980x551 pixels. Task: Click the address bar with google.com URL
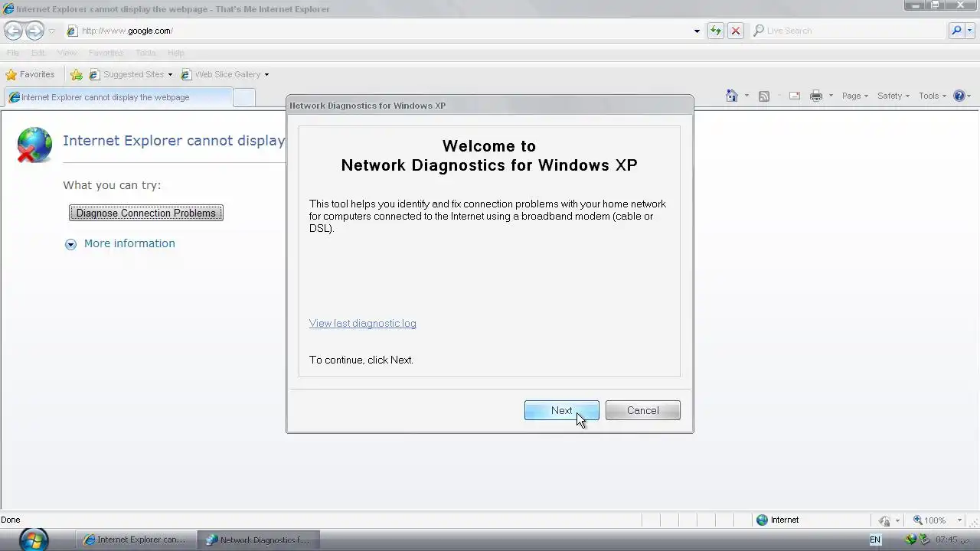point(375,31)
